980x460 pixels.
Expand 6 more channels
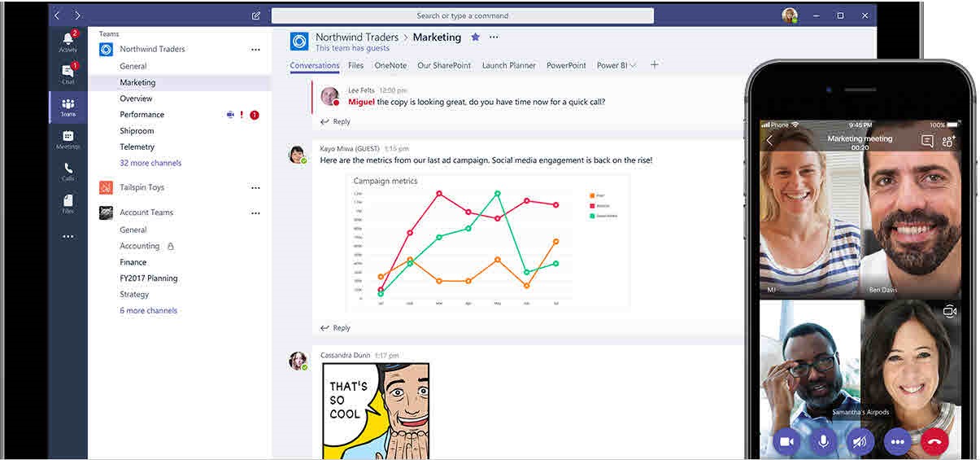148,310
